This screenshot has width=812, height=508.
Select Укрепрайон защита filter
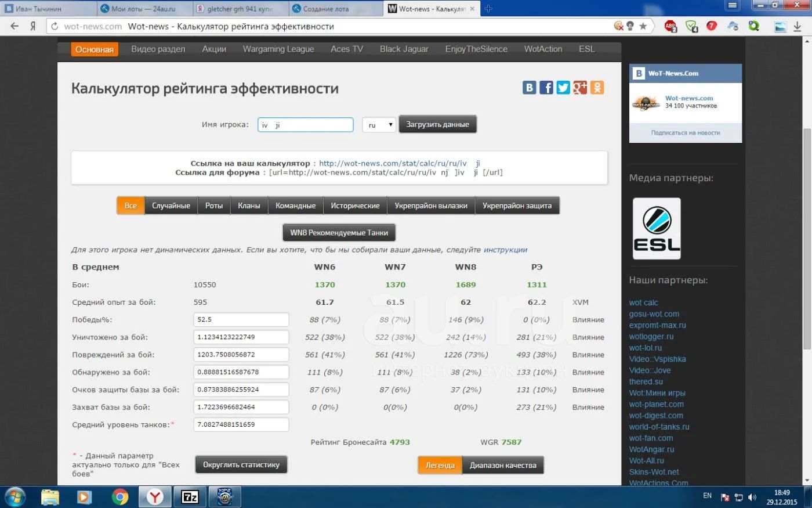[517, 206]
